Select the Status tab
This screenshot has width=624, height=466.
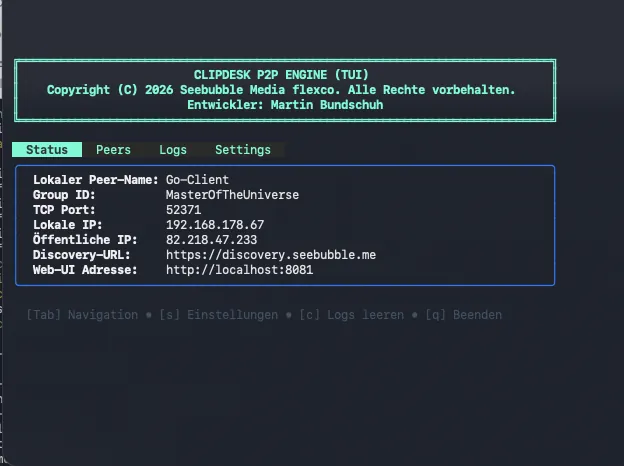[x=47, y=150]
